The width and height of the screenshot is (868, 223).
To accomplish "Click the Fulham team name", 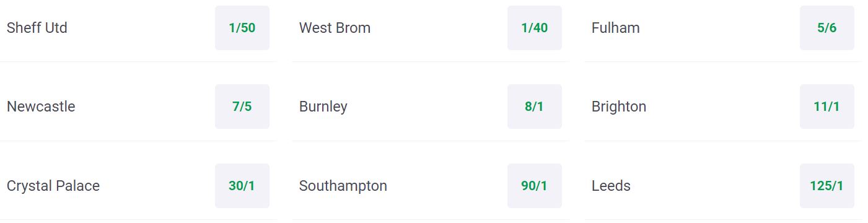I will click(616, 28).
